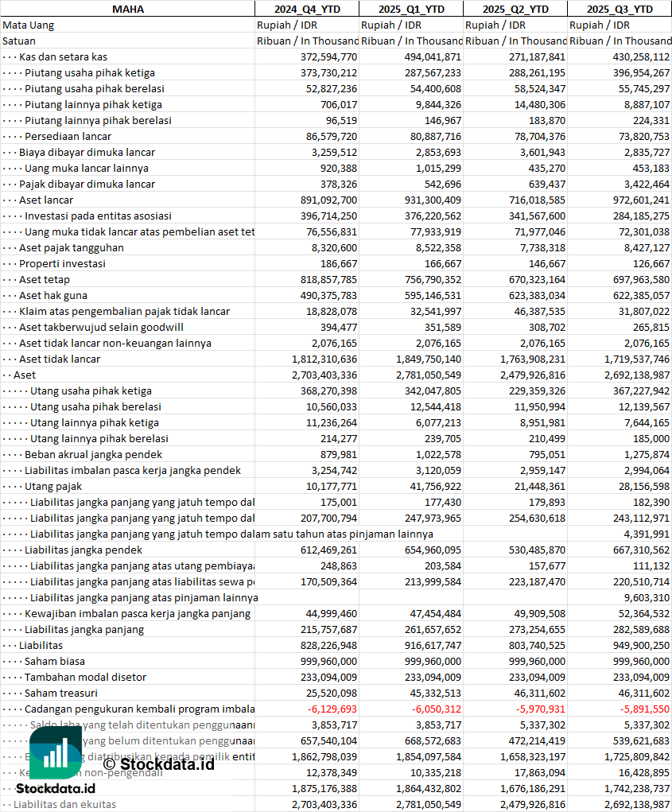Click value 435,270 in Uang muka lancar lainnya
The width and height of the screenshot is (672, 812).
pyautogui.click(x=546, y=169)
